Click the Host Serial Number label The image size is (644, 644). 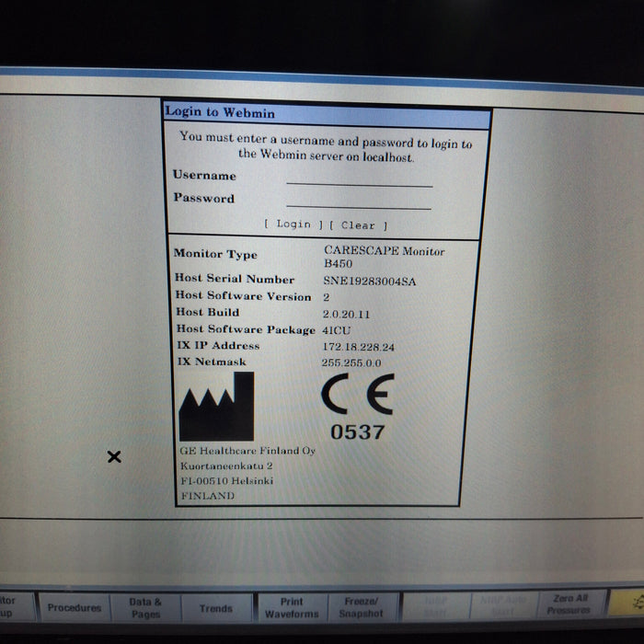[x=235, y=279]
